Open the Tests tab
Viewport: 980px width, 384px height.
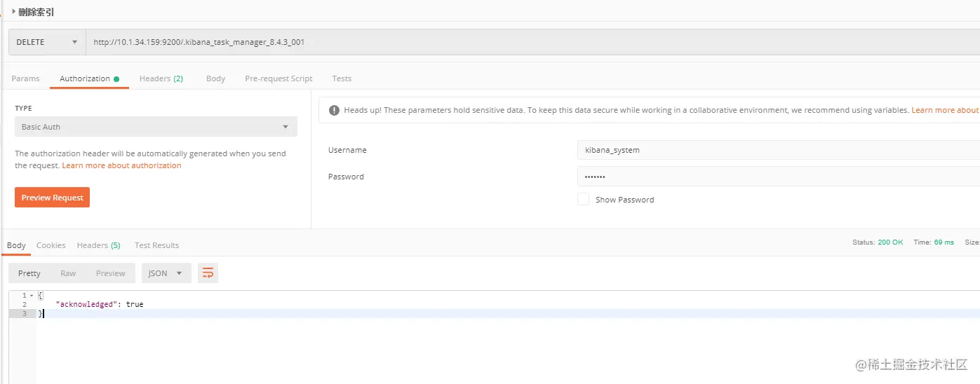[342, 78]
